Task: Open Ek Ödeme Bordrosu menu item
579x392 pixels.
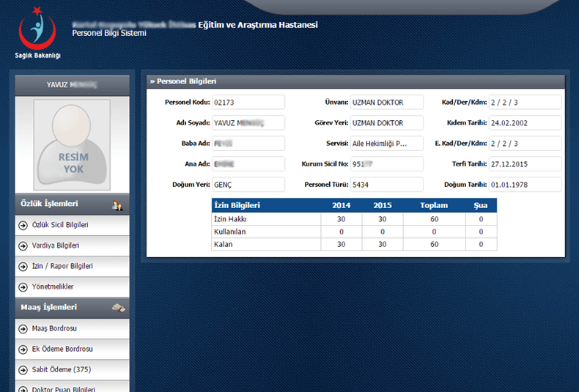Action: click(x=62, y=349)
